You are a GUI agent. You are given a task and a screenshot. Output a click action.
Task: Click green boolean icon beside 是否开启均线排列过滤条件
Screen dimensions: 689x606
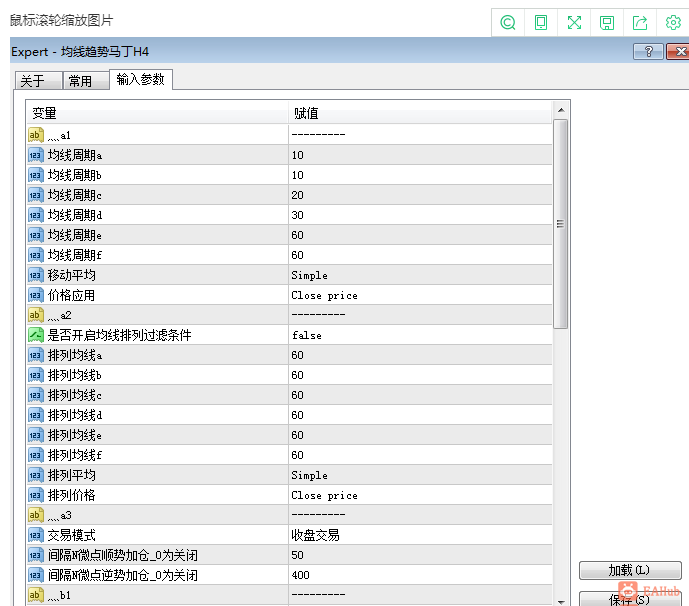36,335
